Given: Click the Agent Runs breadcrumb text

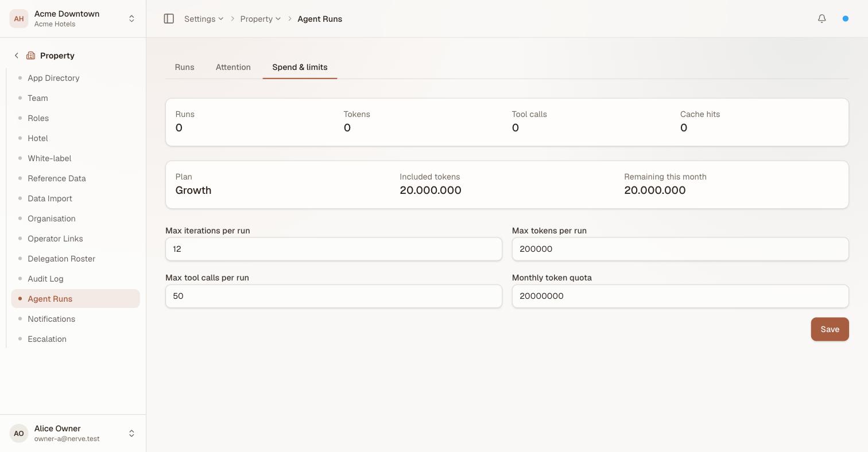Looking at the screenshot, I should [320, 19].
